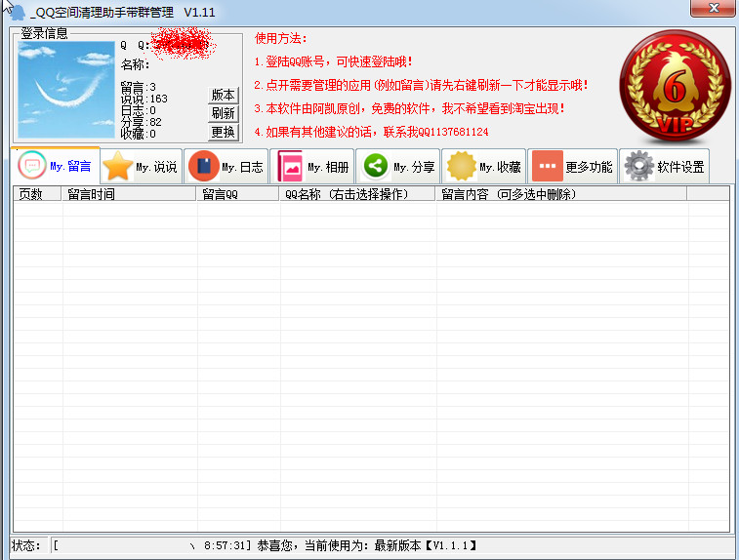Click the My.留言 speech bubble icon

(32, 165)
